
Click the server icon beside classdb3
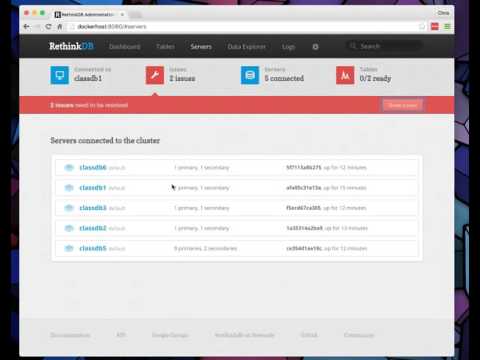pos(69,208)
